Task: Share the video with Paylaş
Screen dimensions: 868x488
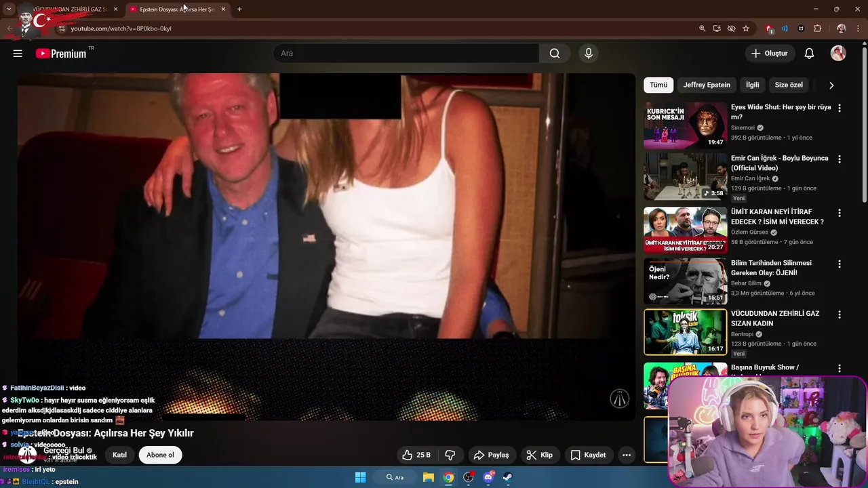Action: [491, 455]
